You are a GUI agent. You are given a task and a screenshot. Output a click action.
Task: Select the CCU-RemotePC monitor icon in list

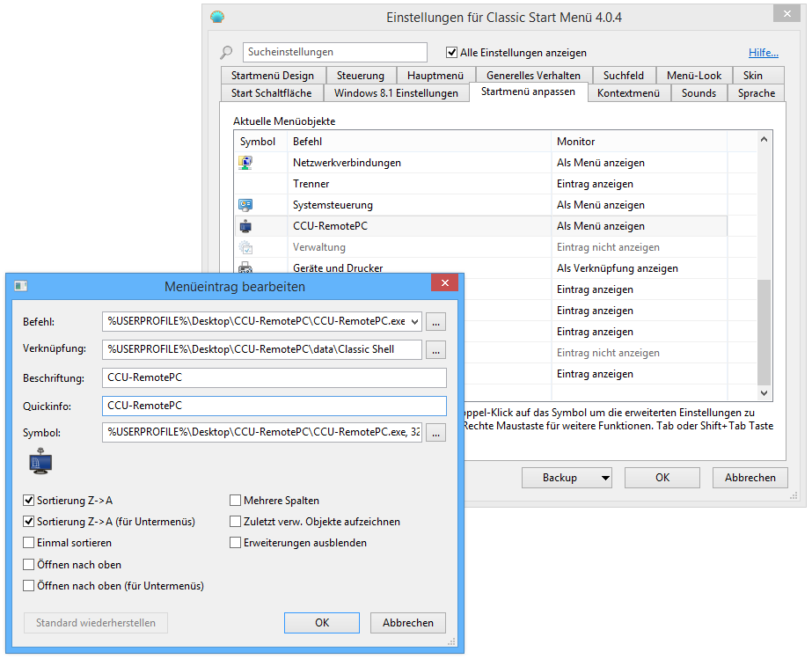point(245,226)
